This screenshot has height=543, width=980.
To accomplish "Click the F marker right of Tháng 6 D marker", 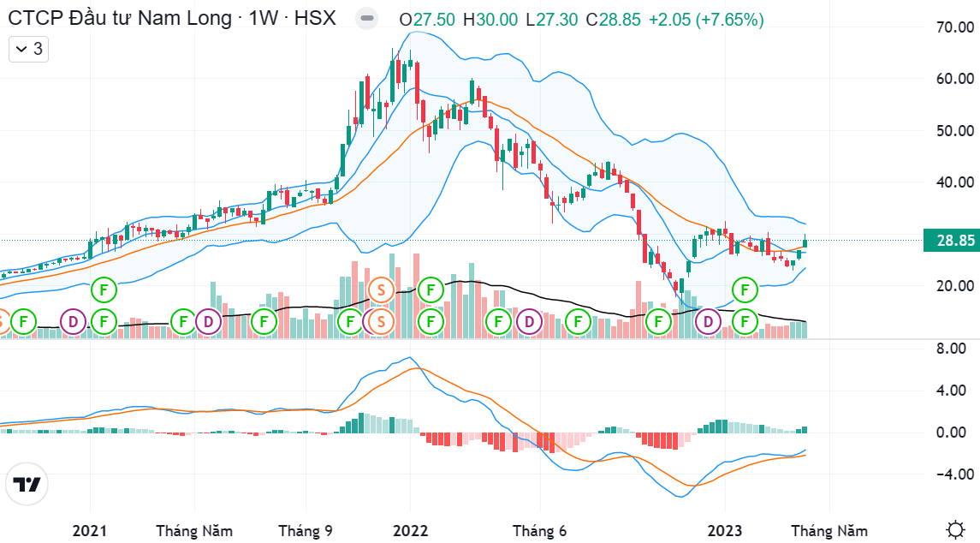I will pyautogui.click(x=578, y=323).
